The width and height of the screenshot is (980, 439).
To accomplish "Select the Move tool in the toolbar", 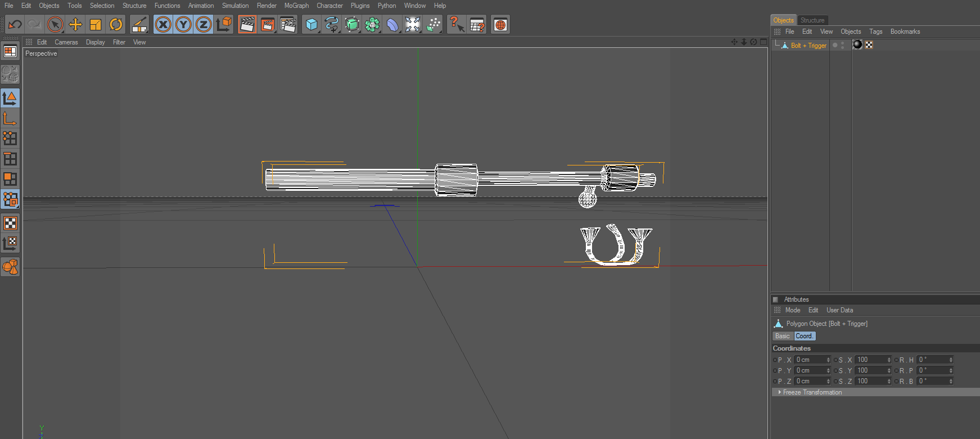I will coord(75,25).
